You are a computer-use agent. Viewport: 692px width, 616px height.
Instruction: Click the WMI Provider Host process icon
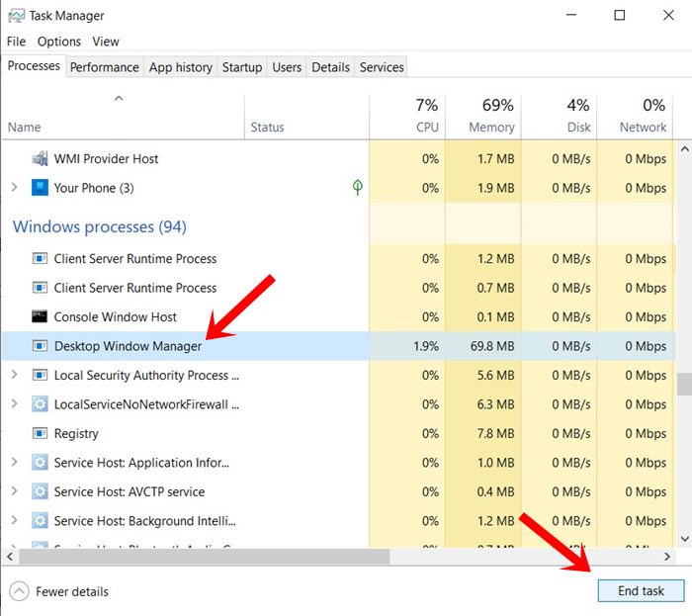coord(40,158)
